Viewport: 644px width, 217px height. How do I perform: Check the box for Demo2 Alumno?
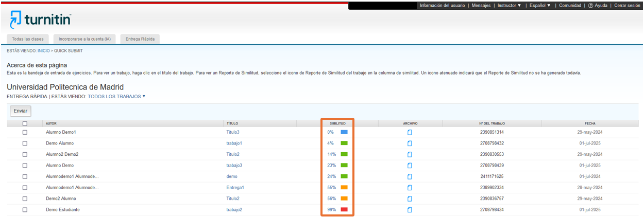coord(25,198)
